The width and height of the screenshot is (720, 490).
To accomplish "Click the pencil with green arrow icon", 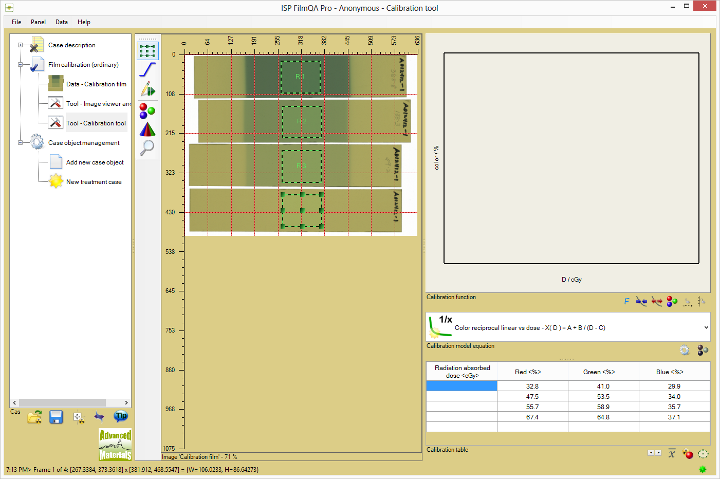I will pyautogui.click(x=147, y=89).
